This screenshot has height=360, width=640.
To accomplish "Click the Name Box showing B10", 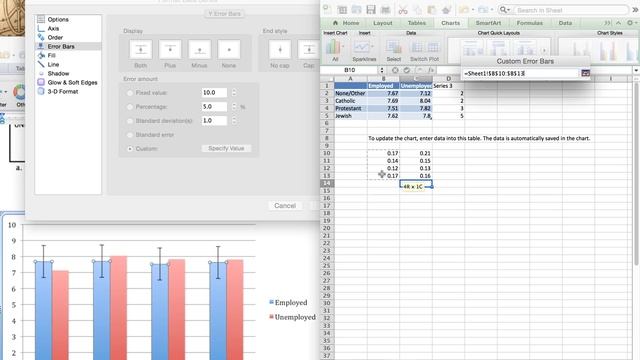I will (350, 70).
